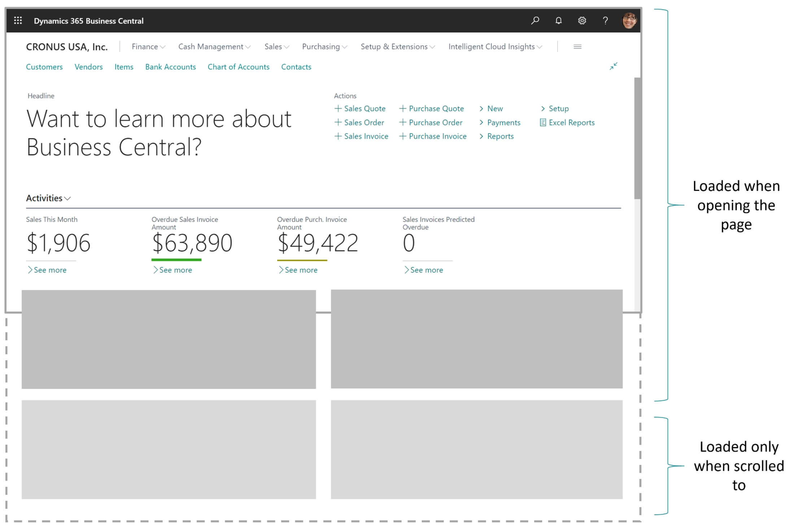Open the Chart of Accounts link
789x532 pixels.
pos(239,67)
